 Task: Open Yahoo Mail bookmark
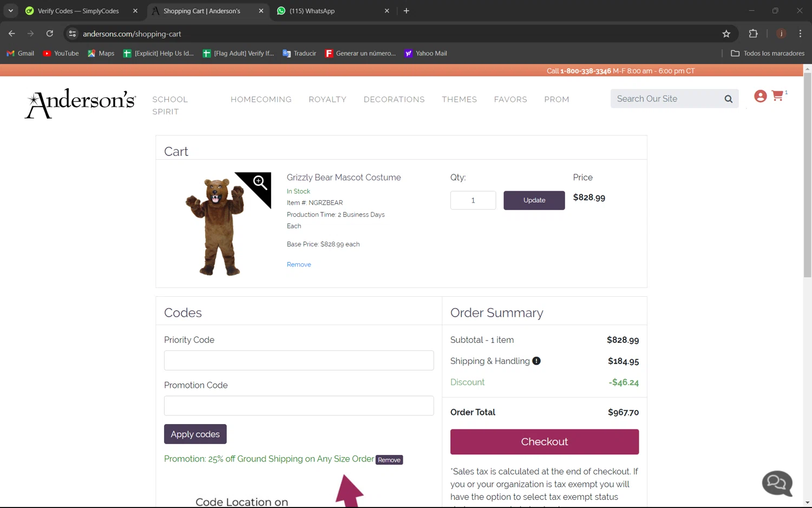[x=425, y=53]
